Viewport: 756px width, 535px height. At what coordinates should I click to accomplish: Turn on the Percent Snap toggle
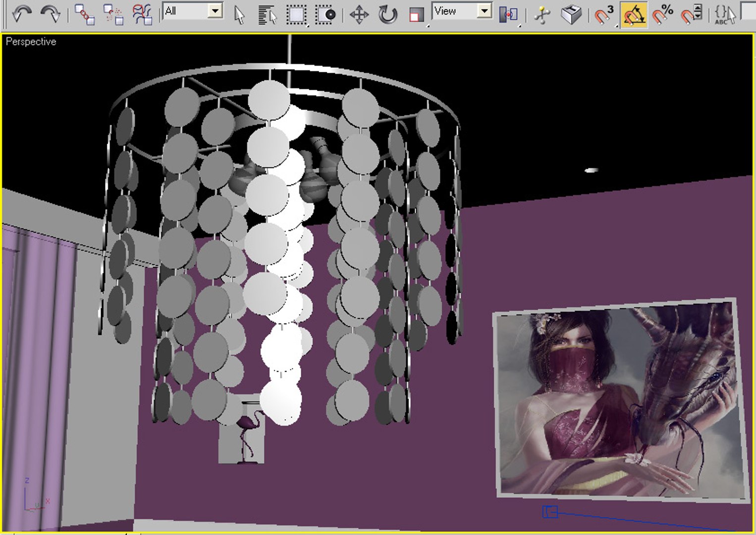click(x=662, y=14)
